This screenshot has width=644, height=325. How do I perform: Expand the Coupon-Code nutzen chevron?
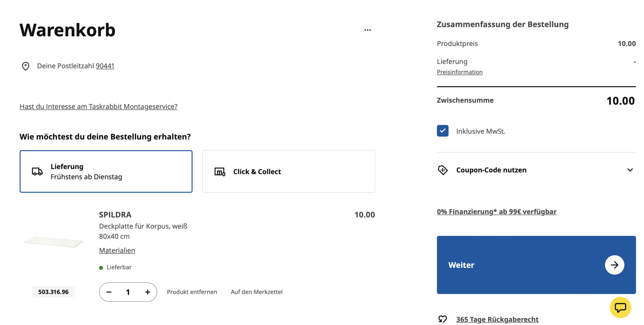point(630,170)
